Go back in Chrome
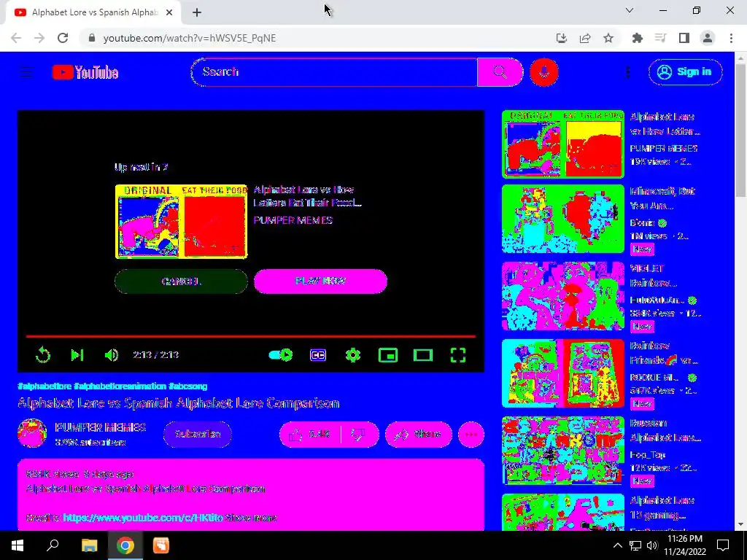 pos(16,38)
